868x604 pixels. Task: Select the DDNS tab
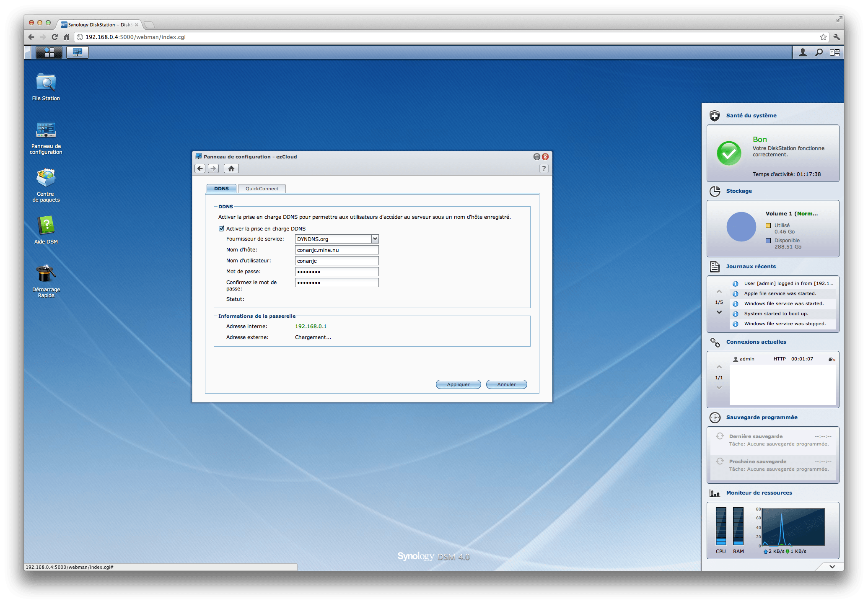click(221, 189)
